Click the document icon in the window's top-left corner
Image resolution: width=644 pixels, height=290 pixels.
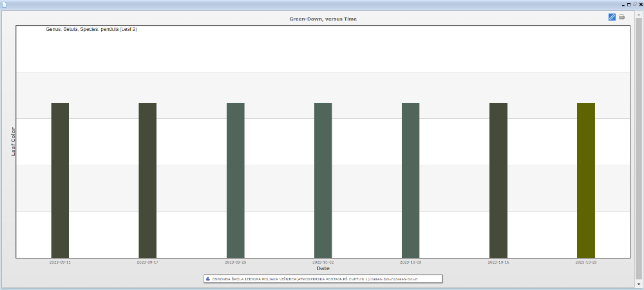[x=4, y=4]
